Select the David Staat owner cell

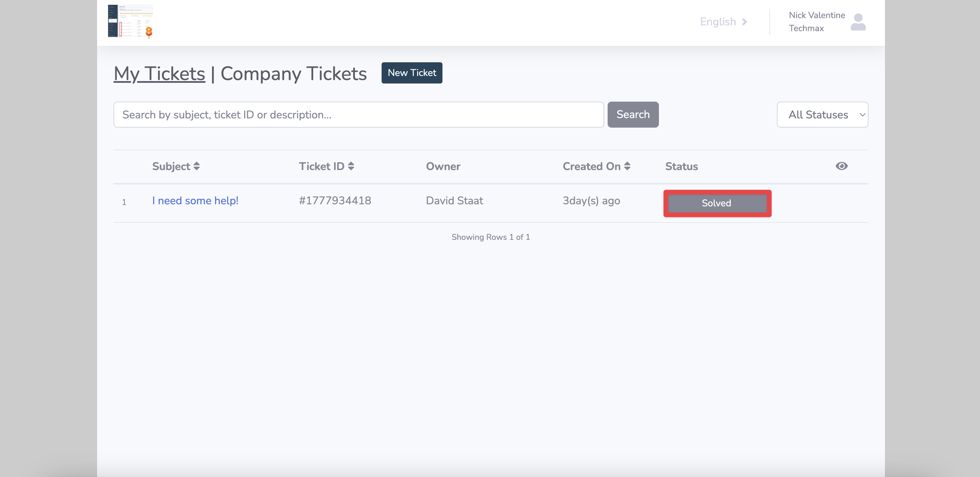(x=454, y=201)
